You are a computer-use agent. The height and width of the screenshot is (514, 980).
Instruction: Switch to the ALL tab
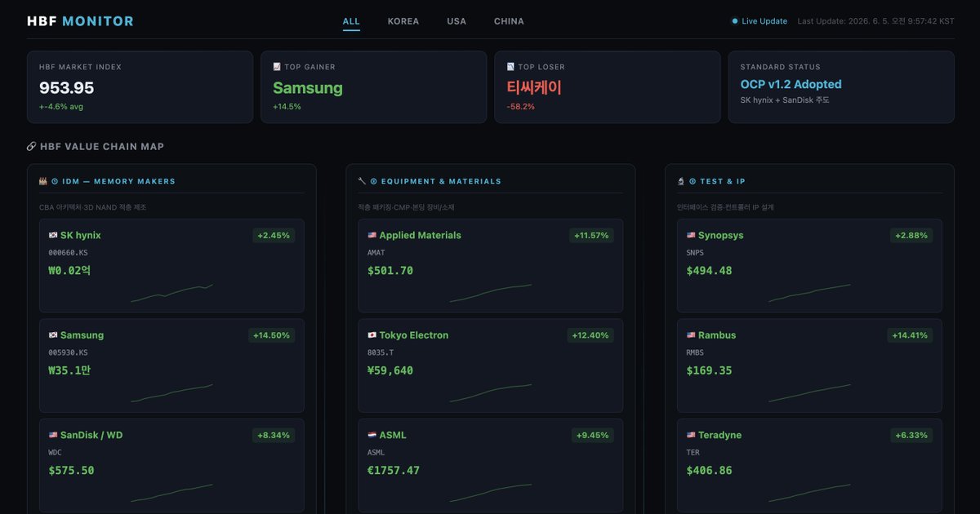351,21
